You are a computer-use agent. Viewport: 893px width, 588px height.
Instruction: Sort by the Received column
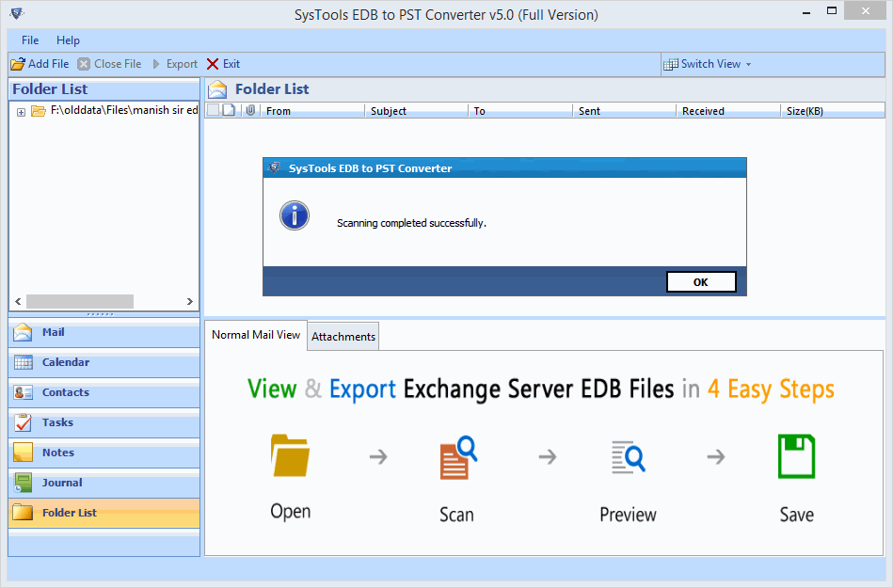[x=728, y=111]
